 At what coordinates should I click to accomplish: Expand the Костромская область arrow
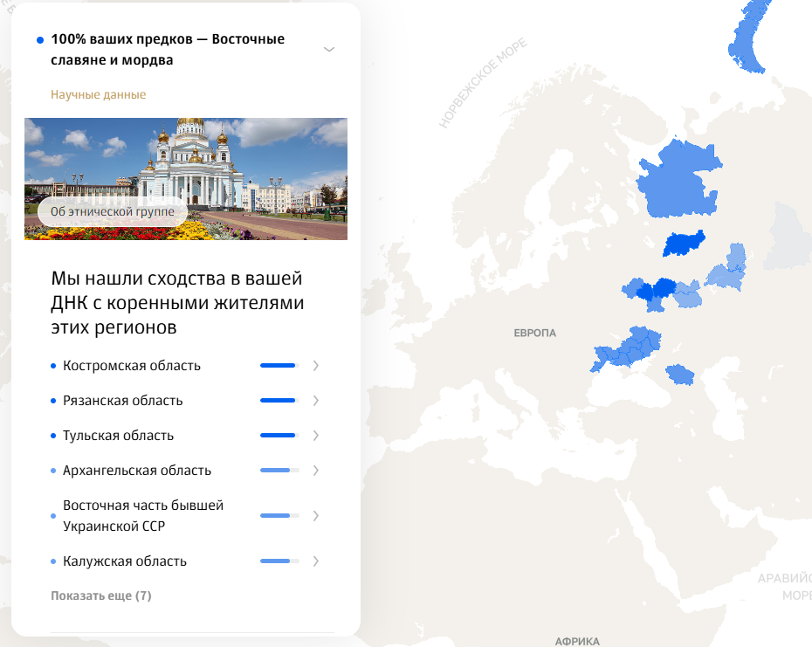(x=315, y=366)
